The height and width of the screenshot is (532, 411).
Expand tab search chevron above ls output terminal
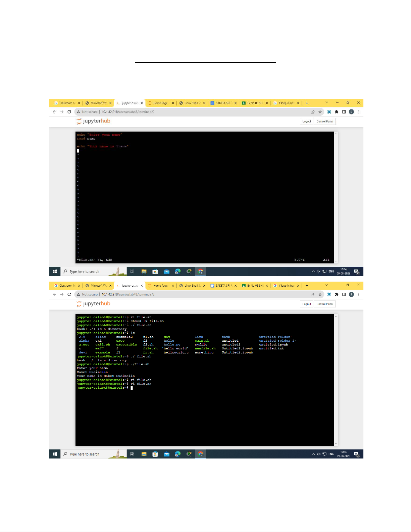[x=326, y=285]
